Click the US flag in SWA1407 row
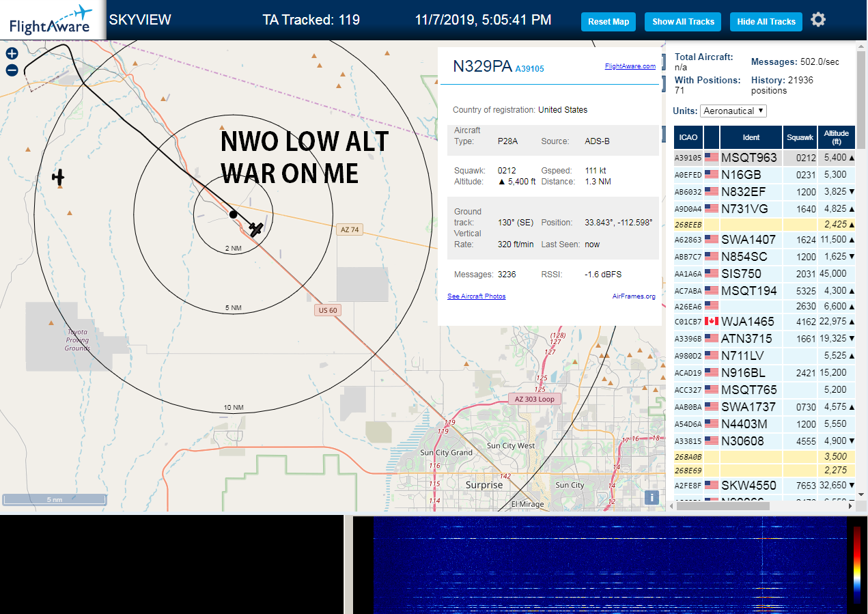The image size is (868, 614). coord(712,240)
